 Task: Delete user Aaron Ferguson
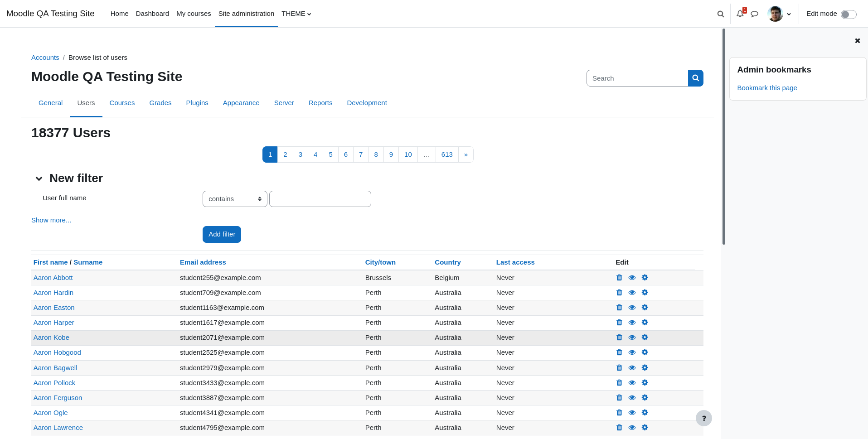point(619,398)
